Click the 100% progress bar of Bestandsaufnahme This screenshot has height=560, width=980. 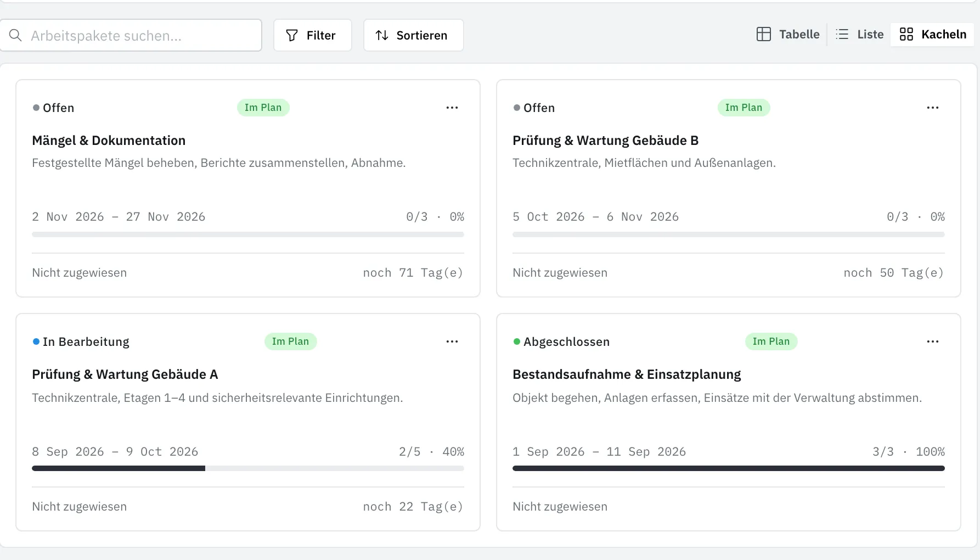pyautogui.click(x=729, y=468)
